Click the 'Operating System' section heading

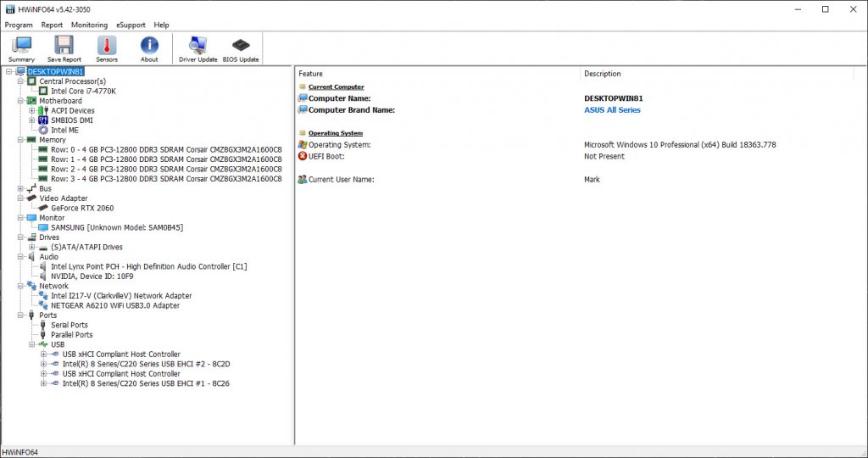(x=336, y=133)
